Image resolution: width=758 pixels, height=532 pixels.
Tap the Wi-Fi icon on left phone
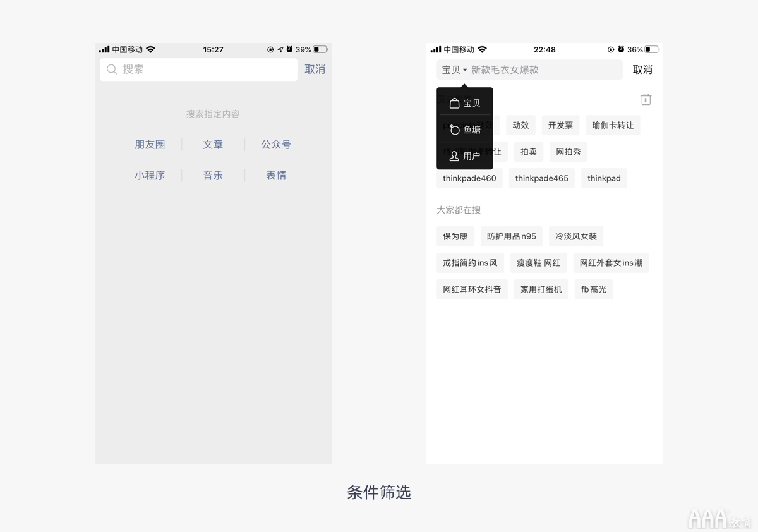(151, 49)
